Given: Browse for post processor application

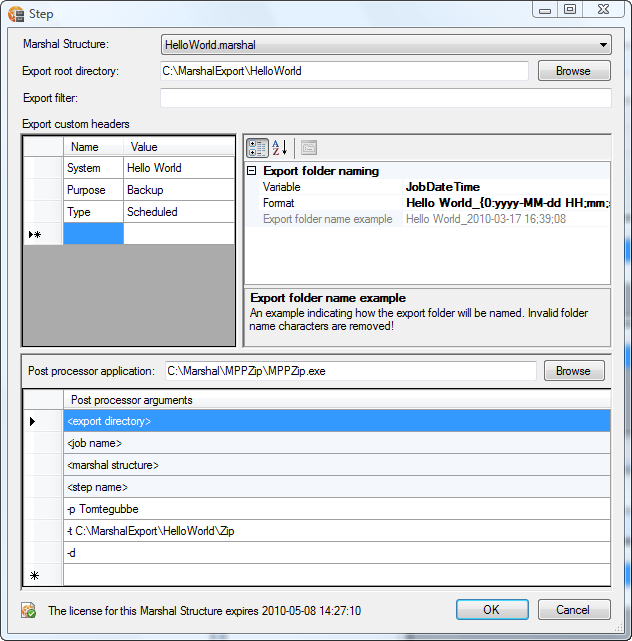Looking at the screenshot, I should pyautogui.click(x=574, y=371).
